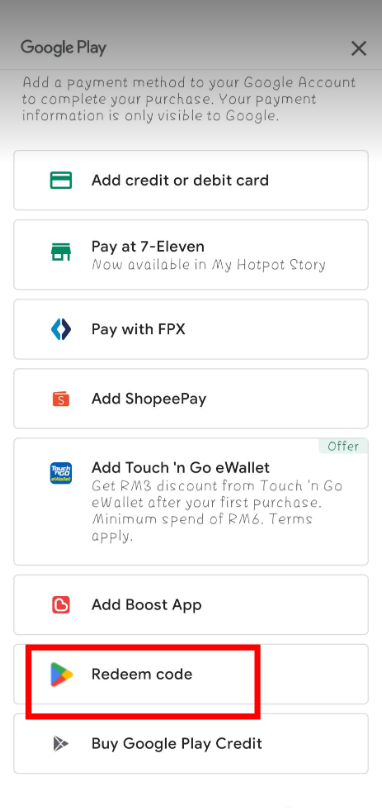This screenshot has height=808, width=382.
Task: Close the Google Play payment dialog
Action: 358,48
